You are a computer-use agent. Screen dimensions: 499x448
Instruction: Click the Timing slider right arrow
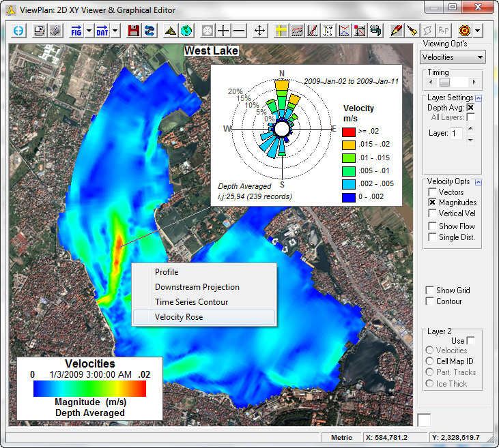474,82
